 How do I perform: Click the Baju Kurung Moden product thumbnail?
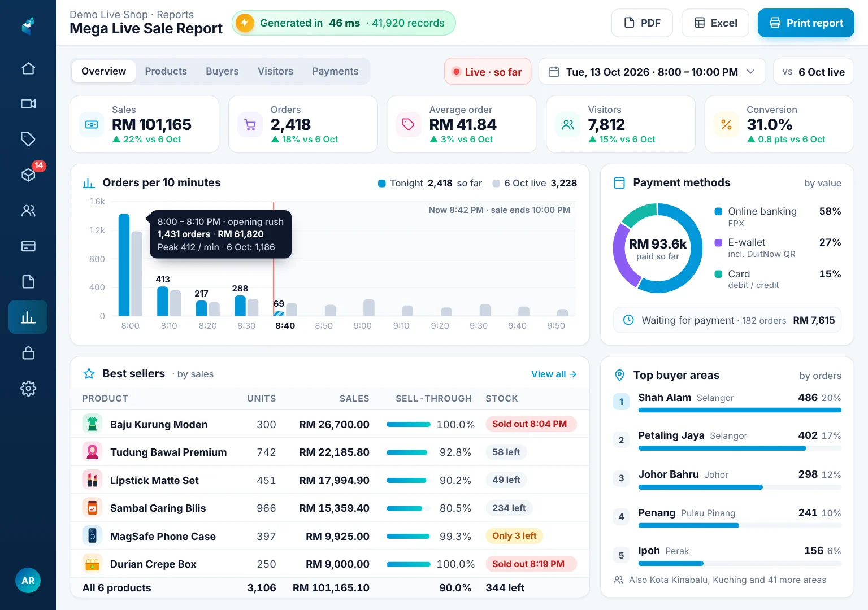[92, 424]
